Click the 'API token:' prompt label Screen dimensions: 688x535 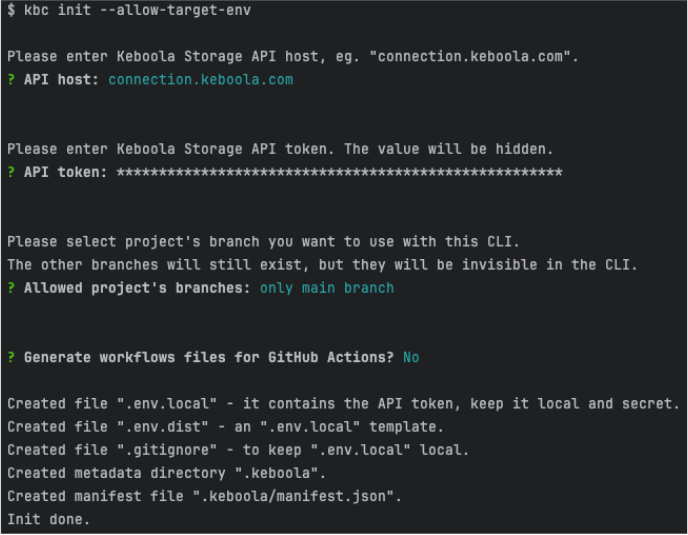[x=65, y=172]
